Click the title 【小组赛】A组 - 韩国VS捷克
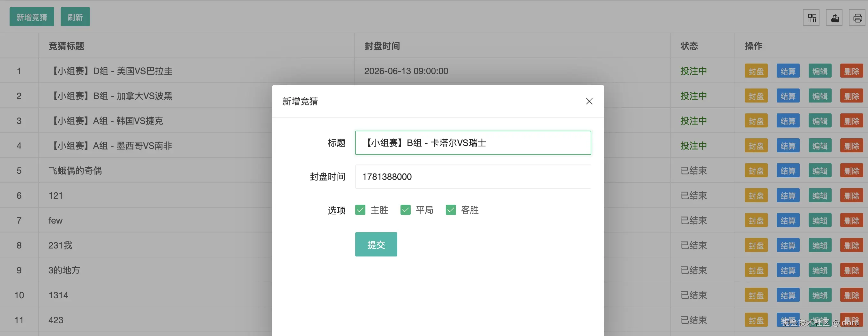Screen dimensions: 868x336 (106, 121)
